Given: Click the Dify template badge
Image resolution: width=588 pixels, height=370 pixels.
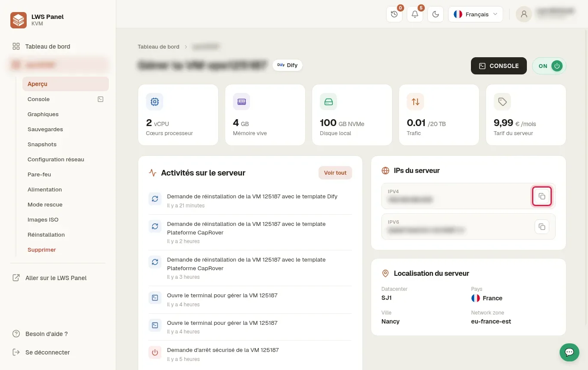Looking at the screenshot, I should (x=288, y=65).
